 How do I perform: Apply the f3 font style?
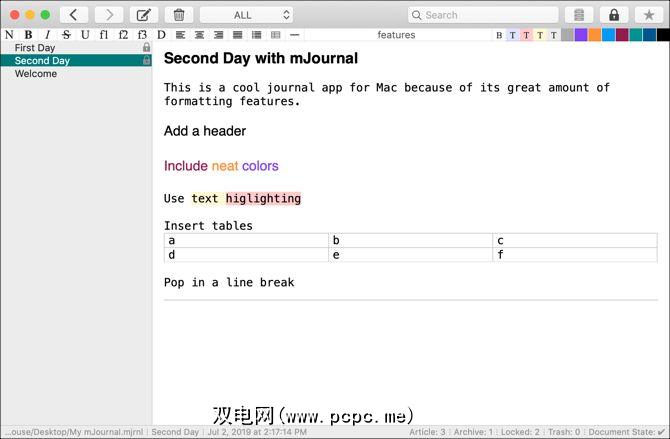[x=142, y=35]
